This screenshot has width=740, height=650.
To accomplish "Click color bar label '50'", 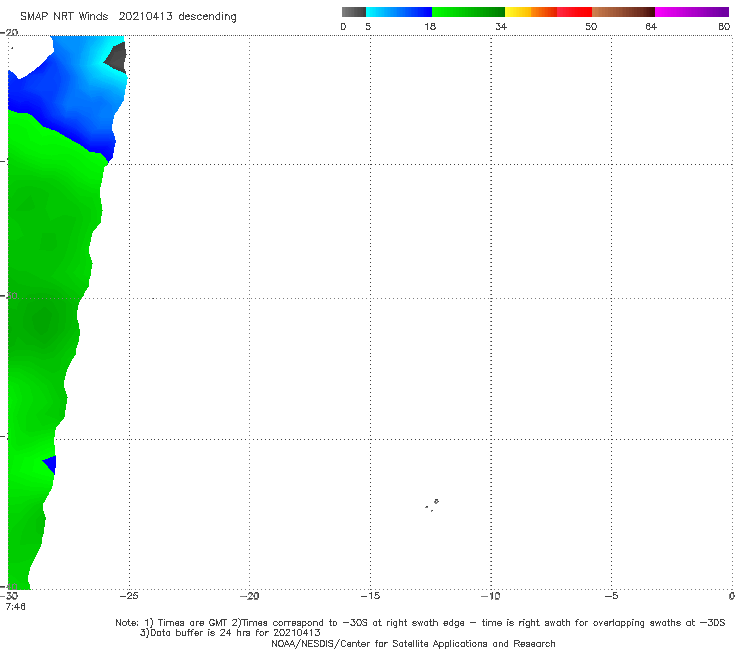I will tap(591, 26).
